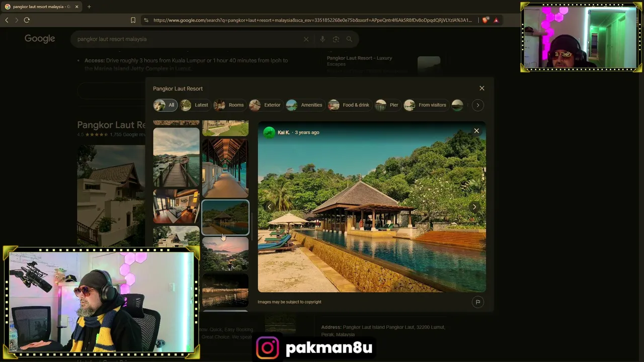Open the Brave Shields lion icon
The image size is (644, 362).
click(x=485, y=20)
